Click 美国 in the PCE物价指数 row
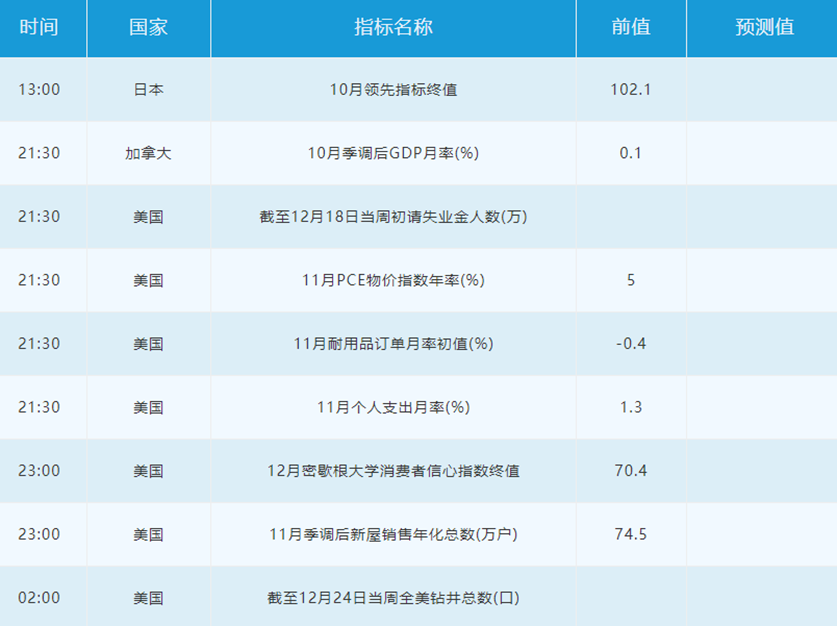837x626 pixels. (148, 280)
